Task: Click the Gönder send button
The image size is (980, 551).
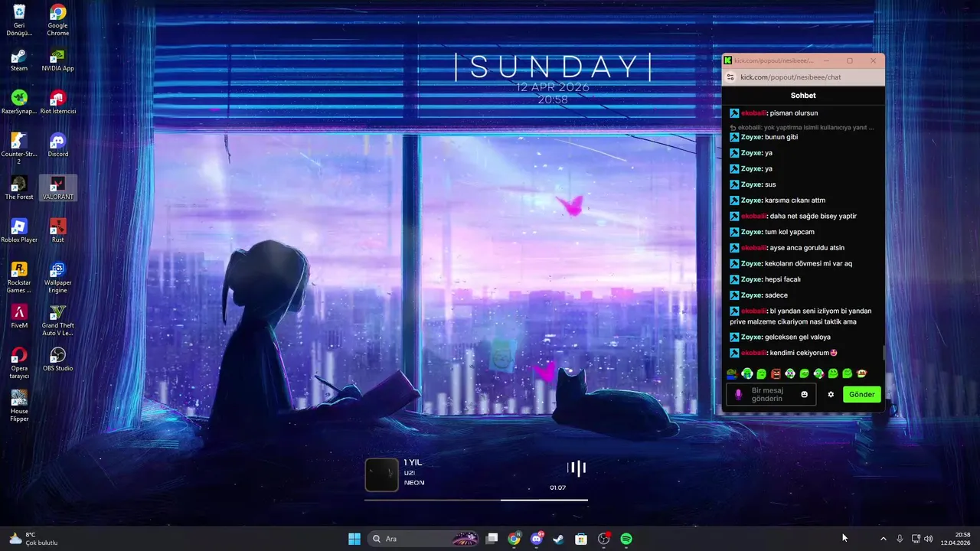Action: [861, 395]
